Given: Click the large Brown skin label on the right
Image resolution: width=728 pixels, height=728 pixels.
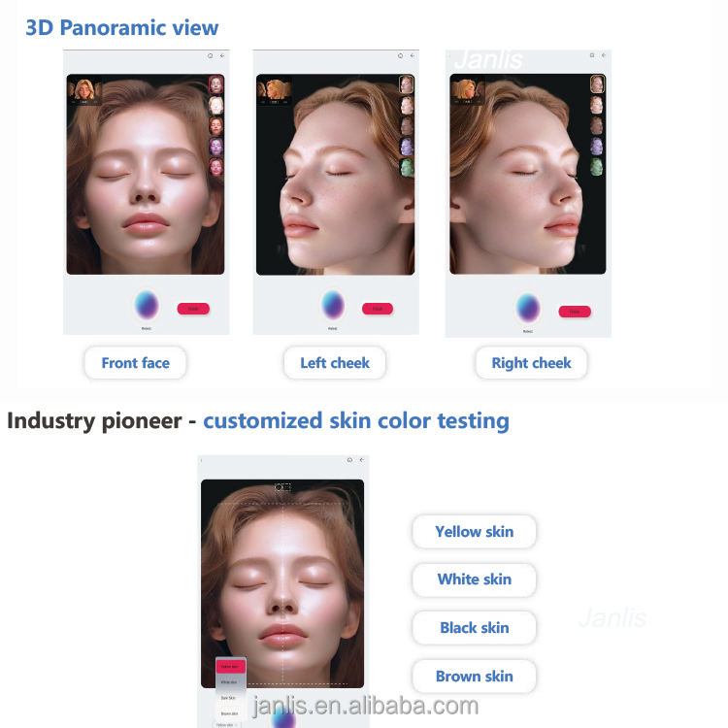Looking at the screenshot, I should [x=474, y=677].
